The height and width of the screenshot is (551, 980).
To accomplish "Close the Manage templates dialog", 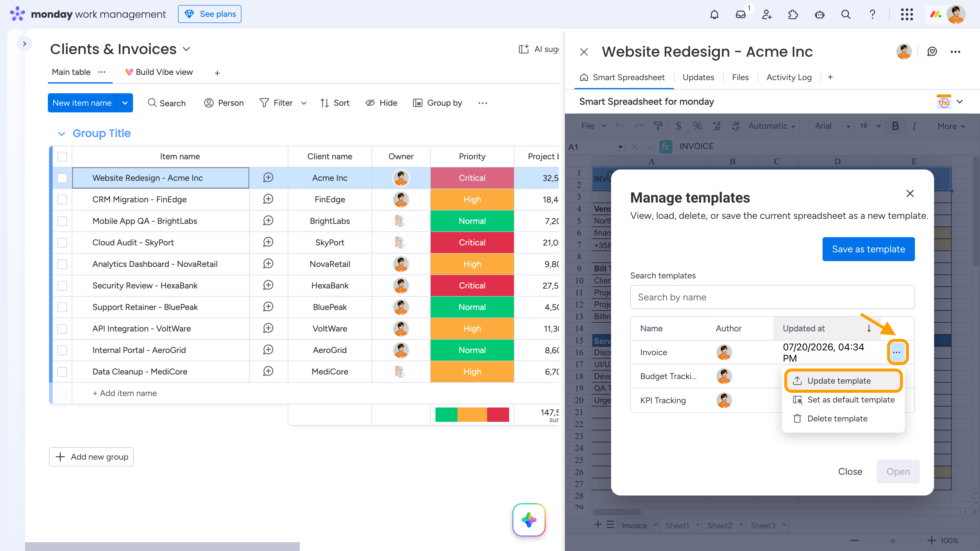I will click(910, 193).
